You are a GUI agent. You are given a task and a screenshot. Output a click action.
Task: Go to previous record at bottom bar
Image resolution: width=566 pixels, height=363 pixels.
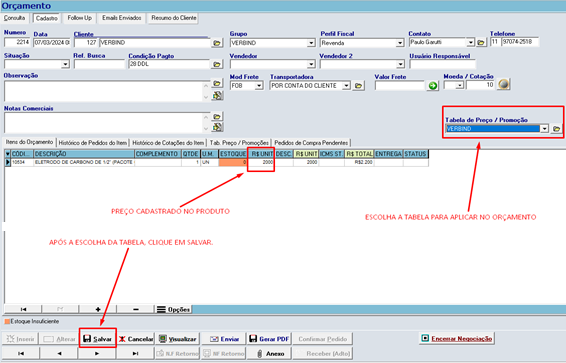[59, 353]
